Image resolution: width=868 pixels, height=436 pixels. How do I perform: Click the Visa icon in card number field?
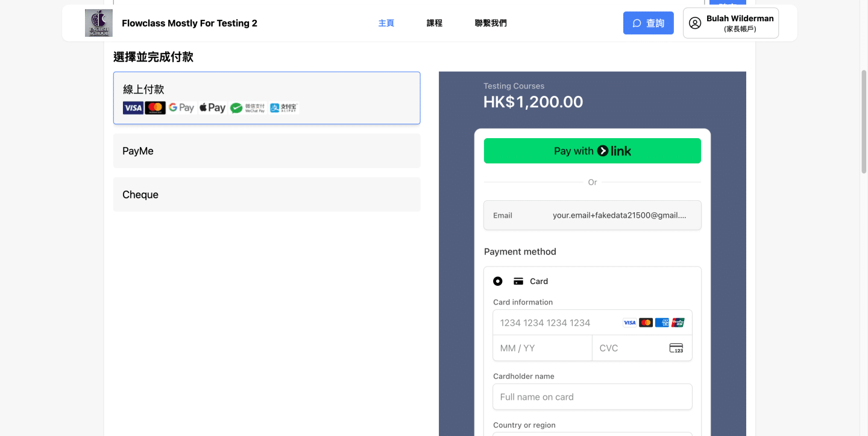tap(630, 323)
